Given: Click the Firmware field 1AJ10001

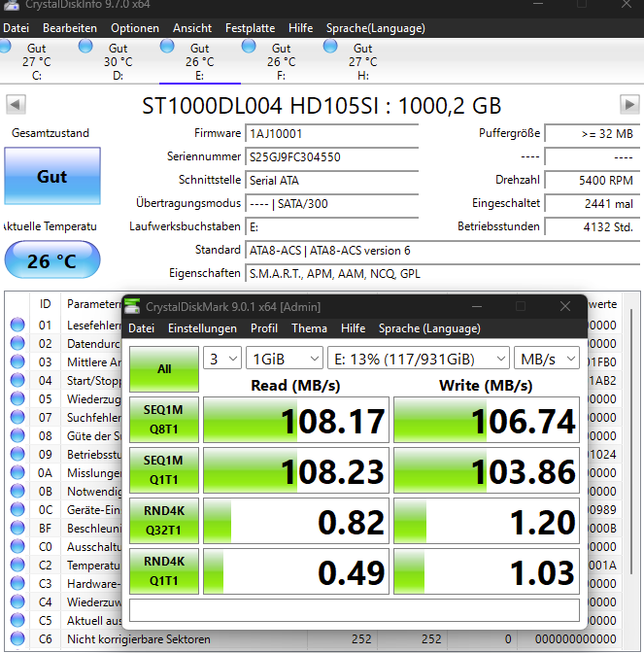Looking at the screenshot, I should point(332,134).
